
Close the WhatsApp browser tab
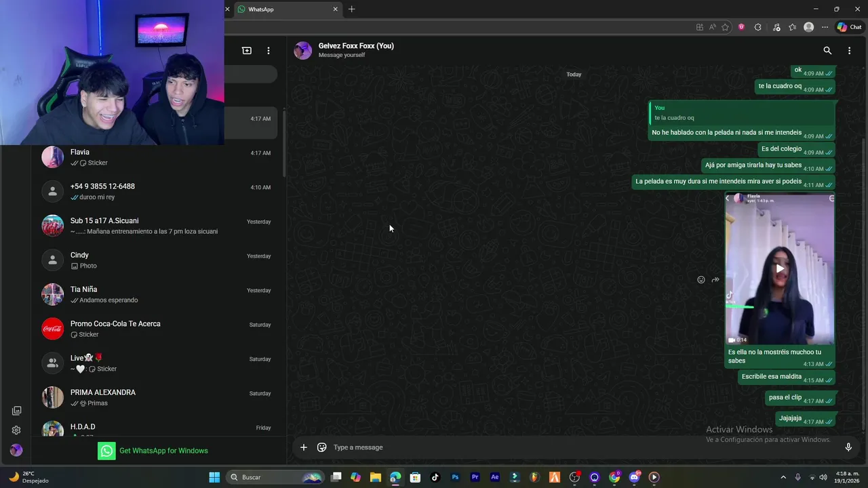pos(335,9)
